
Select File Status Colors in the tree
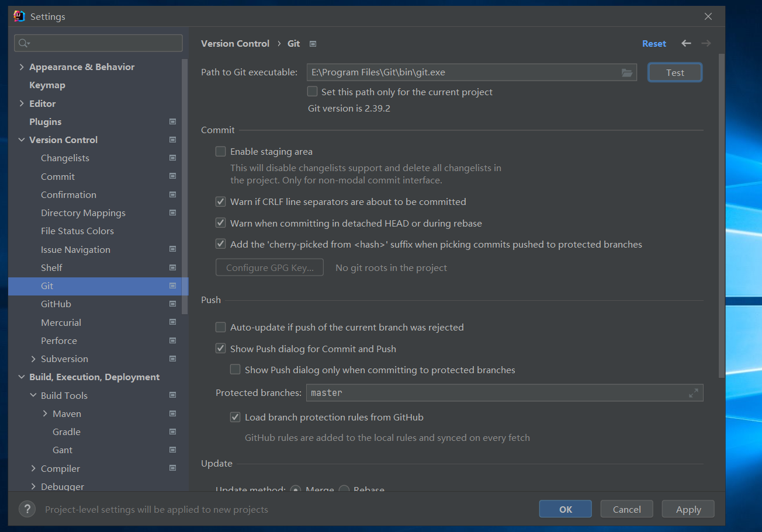tap(77, 231)
